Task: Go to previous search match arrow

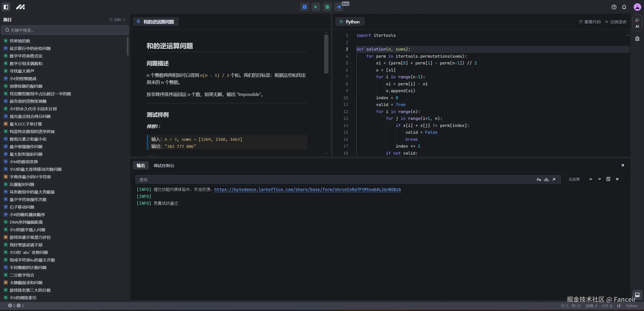Action: click(591, 179)
